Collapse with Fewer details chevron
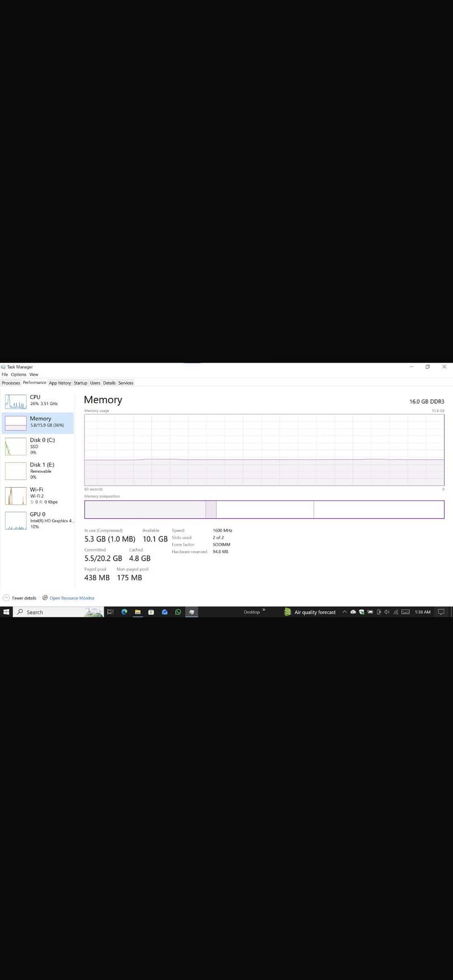 click(6, 598)
